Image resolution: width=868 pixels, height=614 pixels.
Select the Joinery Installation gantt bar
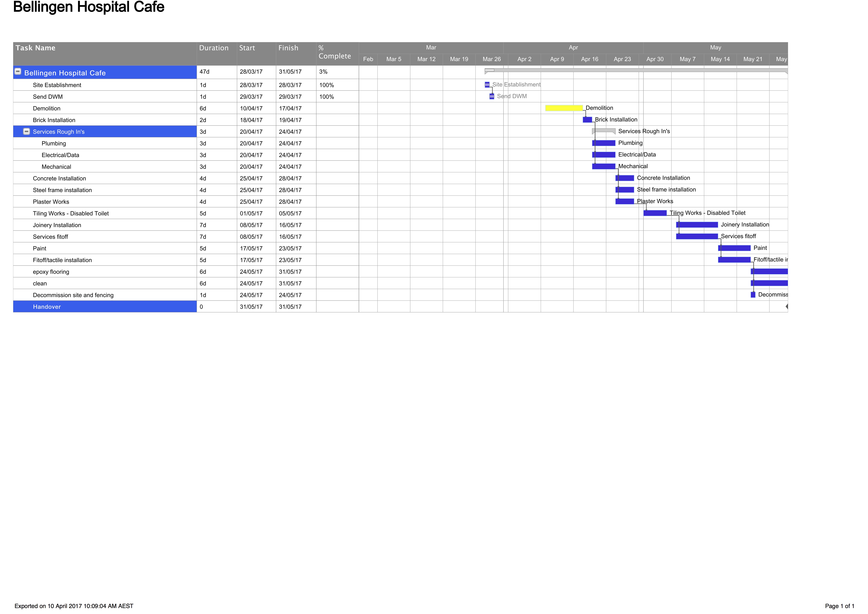click(x=697, y=225)
